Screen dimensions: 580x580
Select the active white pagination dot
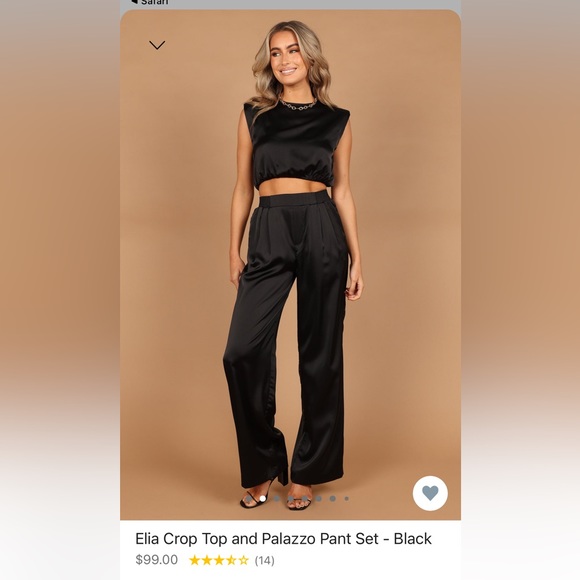coord(263,499)
